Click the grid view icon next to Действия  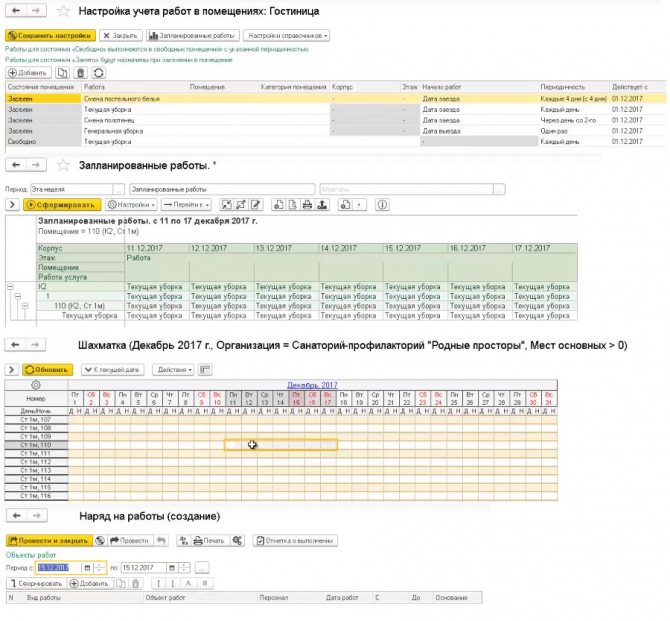tap(205, 370)
